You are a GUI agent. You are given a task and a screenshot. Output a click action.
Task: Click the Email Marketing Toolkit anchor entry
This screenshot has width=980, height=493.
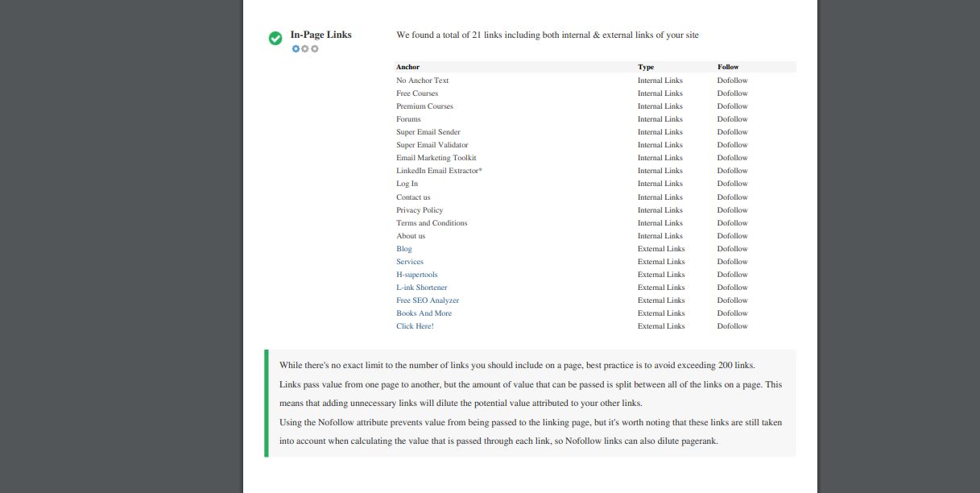(x=436, y=158)
